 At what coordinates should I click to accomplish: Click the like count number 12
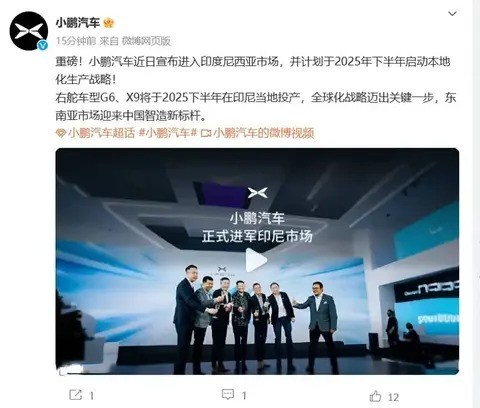(393, 397)
